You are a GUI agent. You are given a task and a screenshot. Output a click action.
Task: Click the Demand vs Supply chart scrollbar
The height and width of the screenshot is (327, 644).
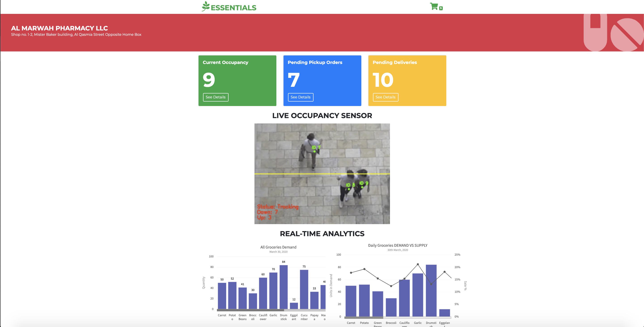pyautogui.click(x=364, y=318)
